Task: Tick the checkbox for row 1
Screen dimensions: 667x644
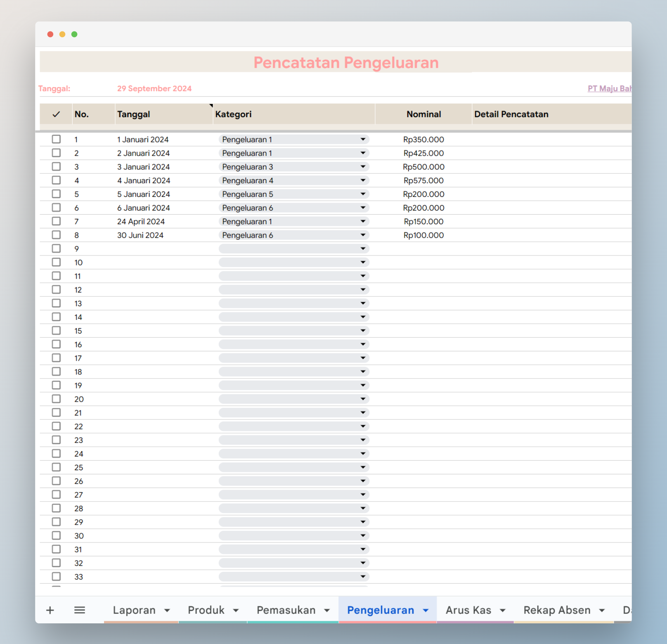Action: point(56,139)
